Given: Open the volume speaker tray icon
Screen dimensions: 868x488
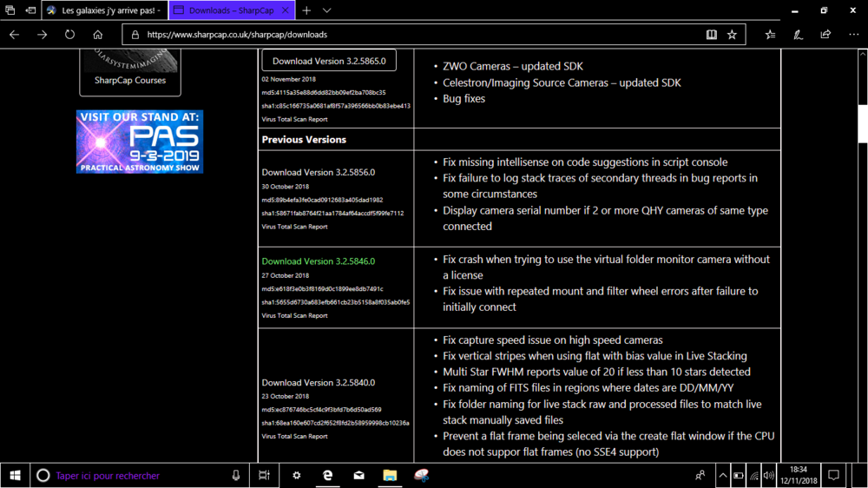Looking at the screenshot, I should click(x=768, y=475).
